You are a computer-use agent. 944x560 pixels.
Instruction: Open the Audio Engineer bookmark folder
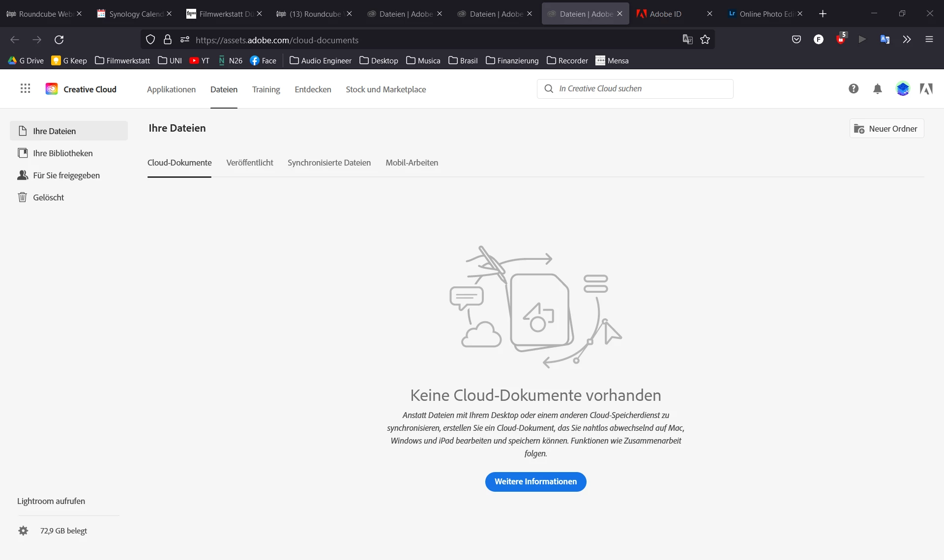[x=321, y=60]
